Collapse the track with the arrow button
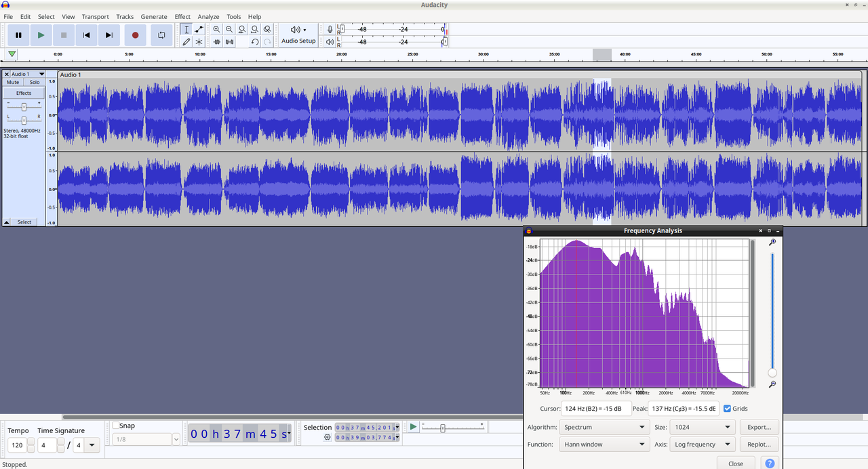 [x=7, y=222]
